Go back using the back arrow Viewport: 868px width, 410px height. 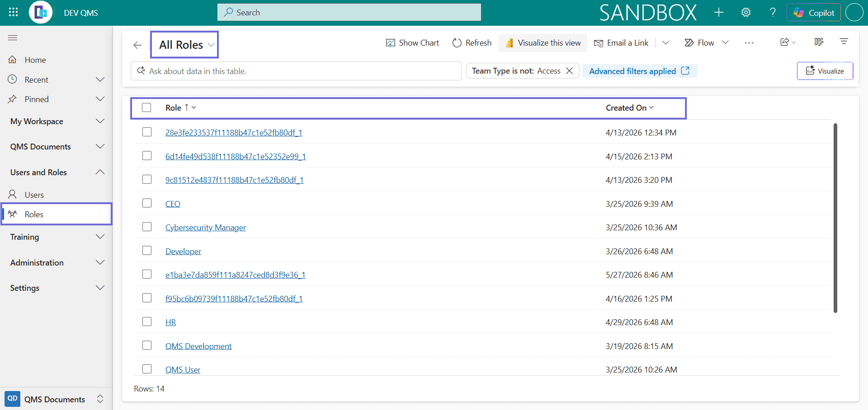click(x=137, y=45)
